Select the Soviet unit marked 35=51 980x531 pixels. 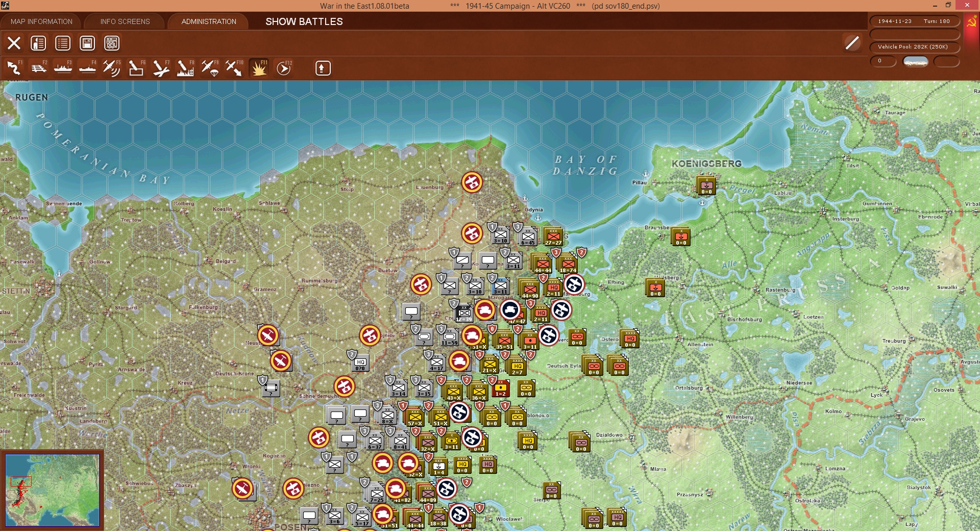coord(504,341)
